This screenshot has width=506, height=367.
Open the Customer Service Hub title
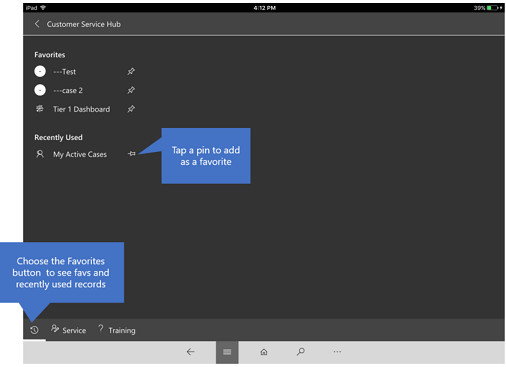[x=84, y=24]
